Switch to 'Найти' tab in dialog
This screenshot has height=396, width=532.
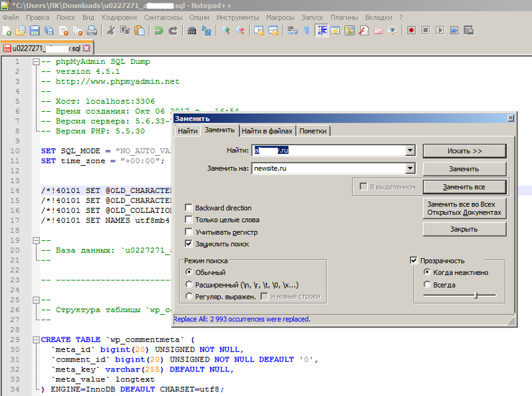click(188, 131)
